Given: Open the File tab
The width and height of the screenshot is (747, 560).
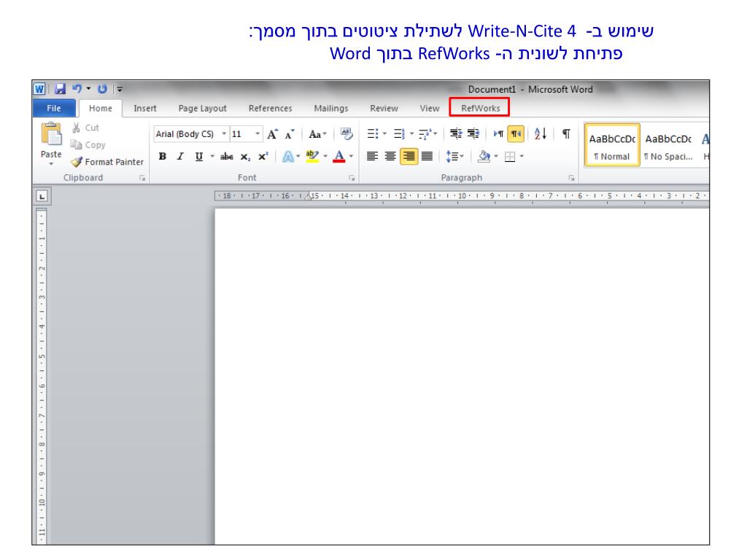Looking at the screenshot, I should click(x=54, y=108).
